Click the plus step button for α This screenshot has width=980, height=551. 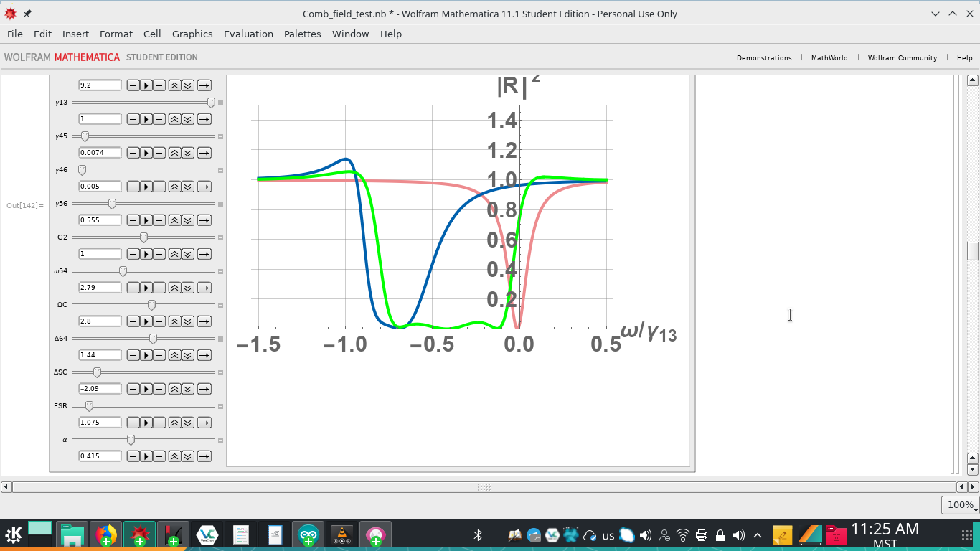[159, 456]
